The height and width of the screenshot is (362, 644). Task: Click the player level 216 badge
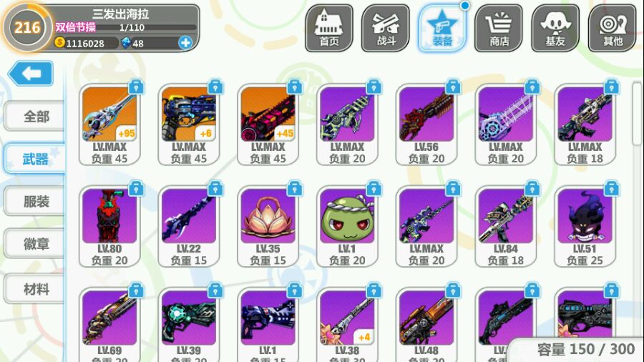(27, 27)
